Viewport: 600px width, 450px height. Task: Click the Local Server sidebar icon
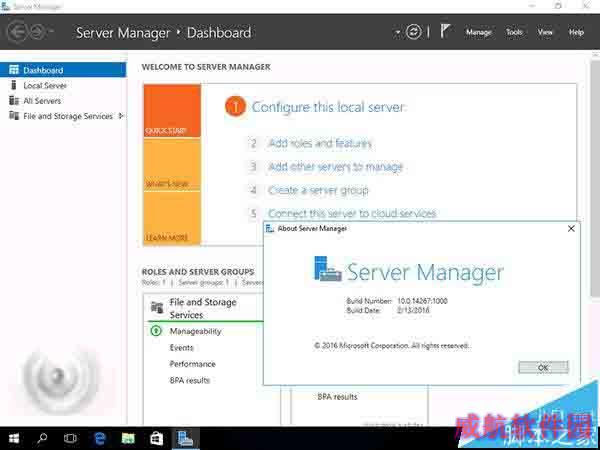[14, 85]
